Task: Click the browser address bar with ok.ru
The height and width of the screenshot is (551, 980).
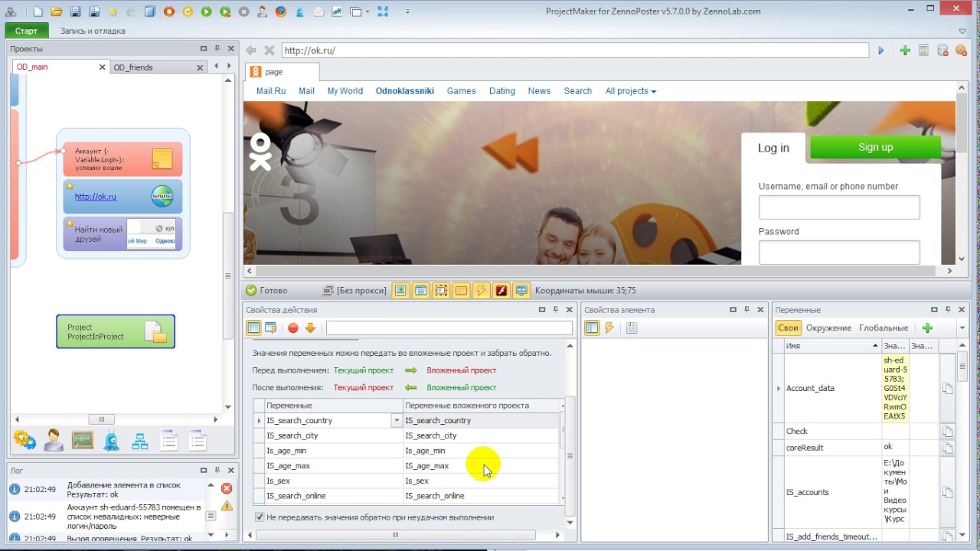Action: (x=574, y=51)
